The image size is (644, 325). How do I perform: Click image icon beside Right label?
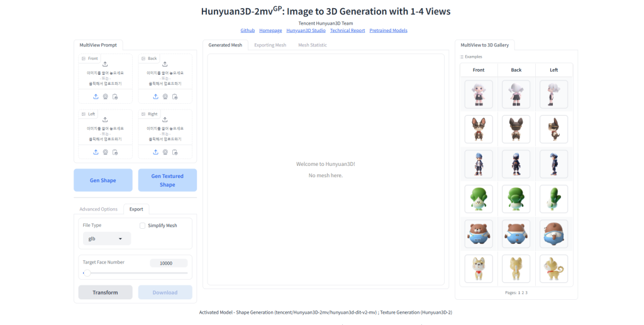[143, 114]
